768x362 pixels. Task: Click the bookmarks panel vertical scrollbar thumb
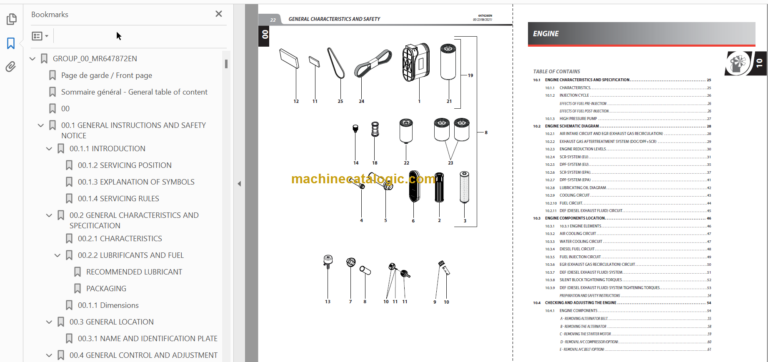[x=226, y=64]
